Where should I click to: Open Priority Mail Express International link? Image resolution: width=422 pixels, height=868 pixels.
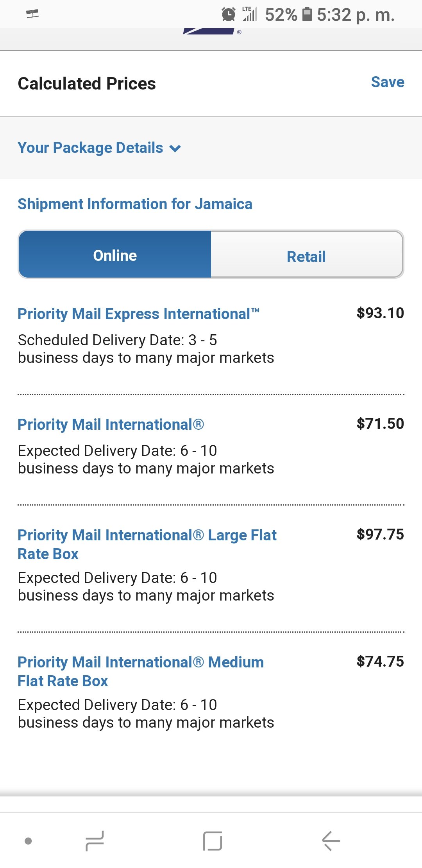click(x=139, y=314)
